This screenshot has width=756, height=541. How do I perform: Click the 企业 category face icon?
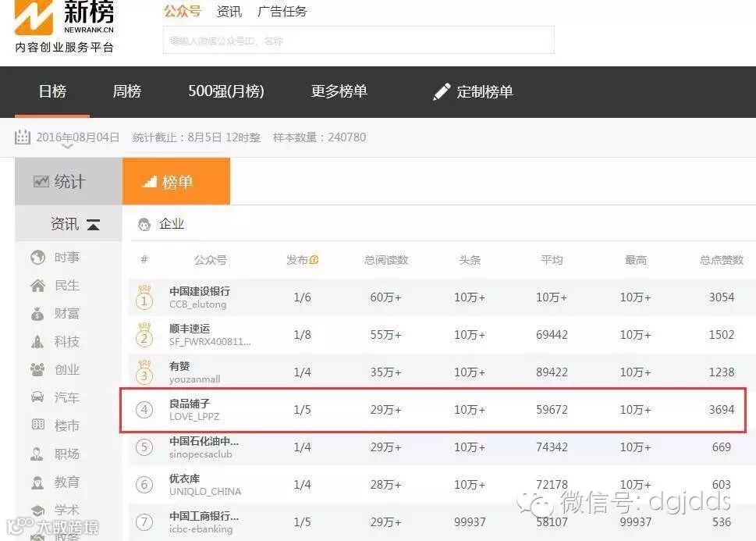point(144,224)
